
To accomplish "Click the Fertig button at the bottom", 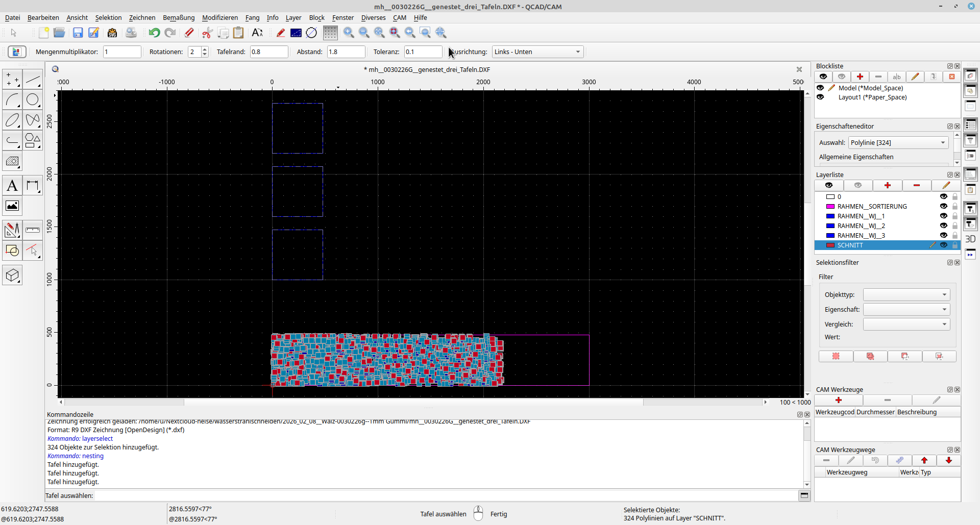I will click(x=498, y=514).
